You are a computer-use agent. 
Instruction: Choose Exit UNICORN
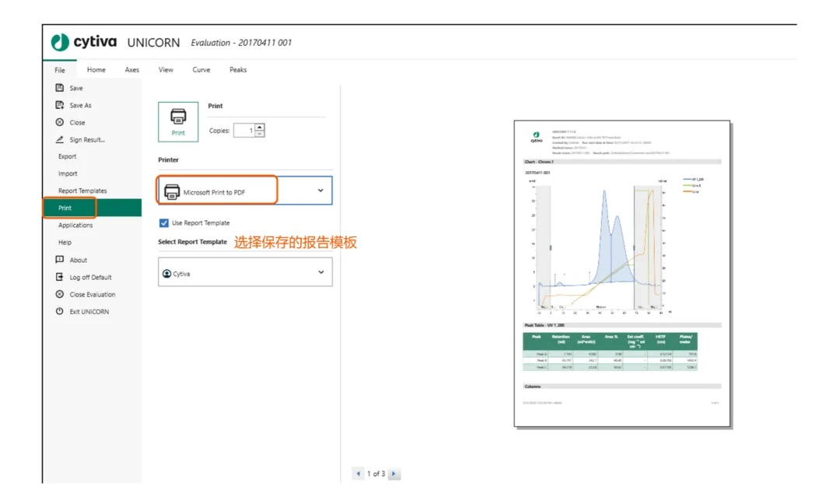coord(89,312)
